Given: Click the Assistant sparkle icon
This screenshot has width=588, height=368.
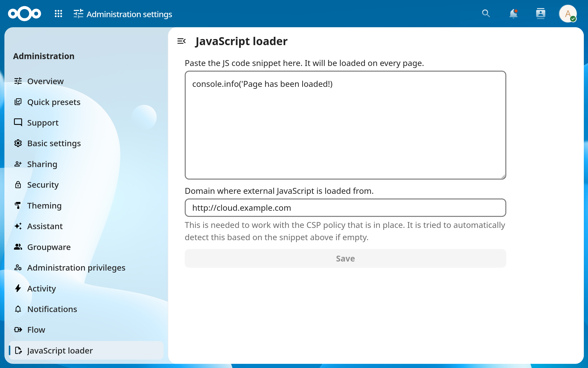Looking at the screenshot, I should [18, 226].
